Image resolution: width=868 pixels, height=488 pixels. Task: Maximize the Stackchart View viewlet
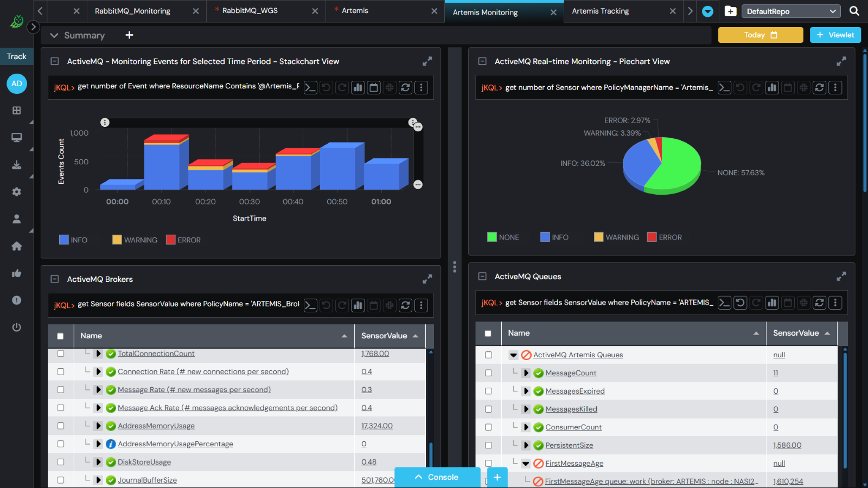point(427,61)
